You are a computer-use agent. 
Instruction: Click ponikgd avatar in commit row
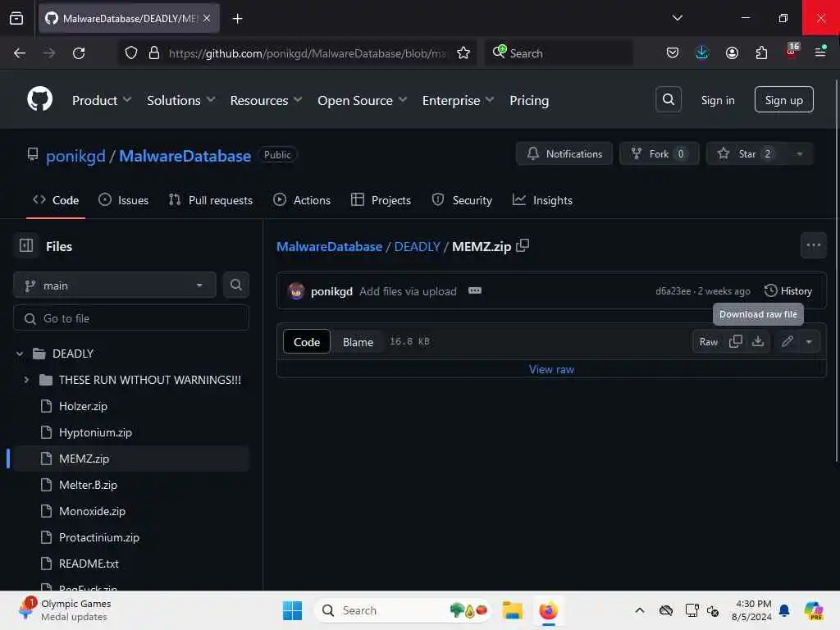[295, 291]
